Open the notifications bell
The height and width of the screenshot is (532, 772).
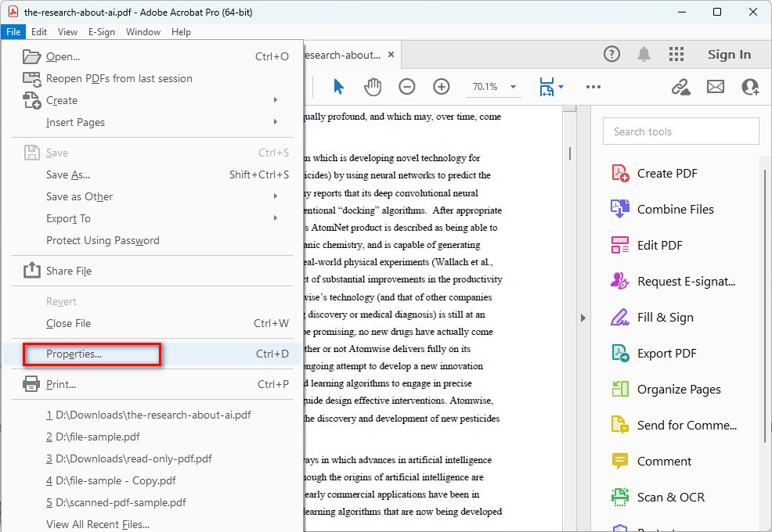(644, 54)
